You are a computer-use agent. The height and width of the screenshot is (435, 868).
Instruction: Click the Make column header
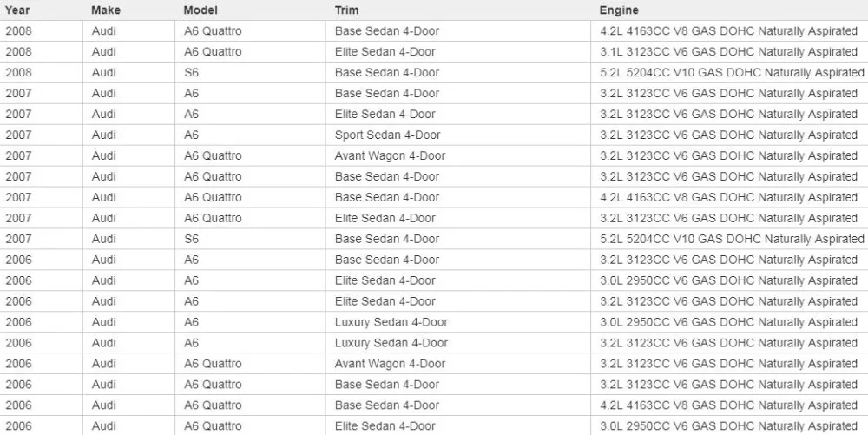pos(105,10)
